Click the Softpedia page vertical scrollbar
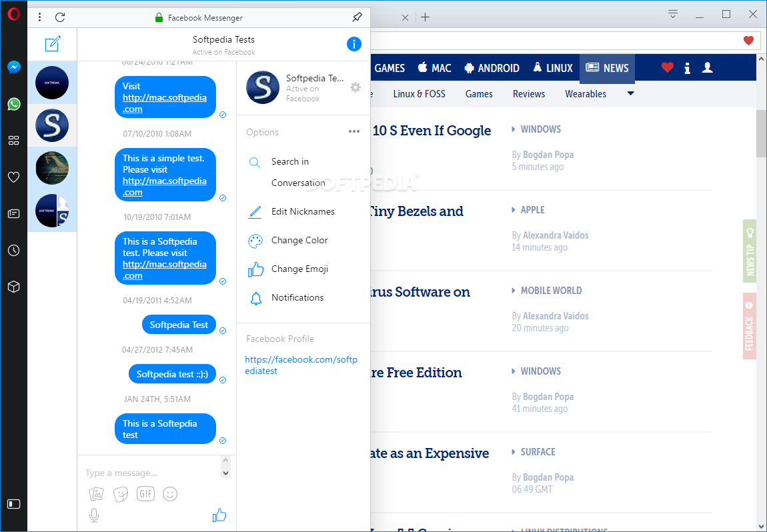This screenshot has width=767, height=532. click(761, 133)
